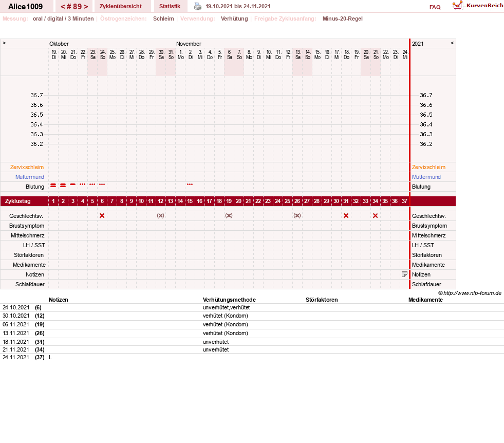This screenshot has height=443, width=504.
Task: Click note 'L' for 24.11.2021
Action: (50, 357)
